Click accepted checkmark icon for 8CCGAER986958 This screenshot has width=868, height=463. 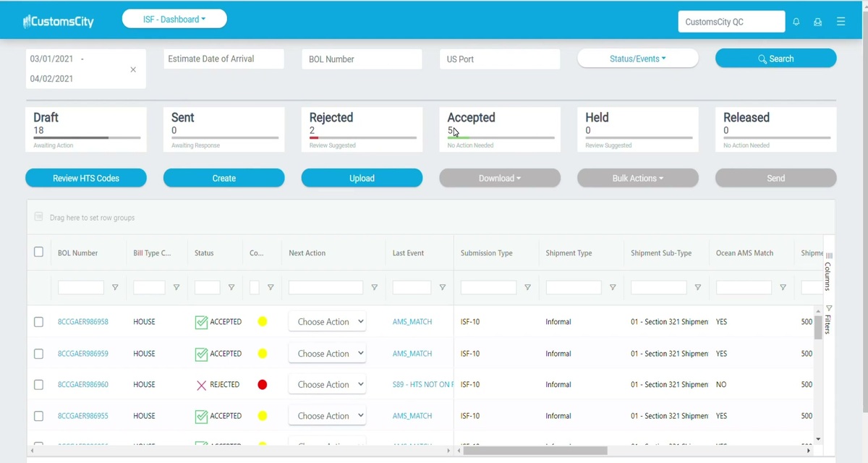(201, 322)
